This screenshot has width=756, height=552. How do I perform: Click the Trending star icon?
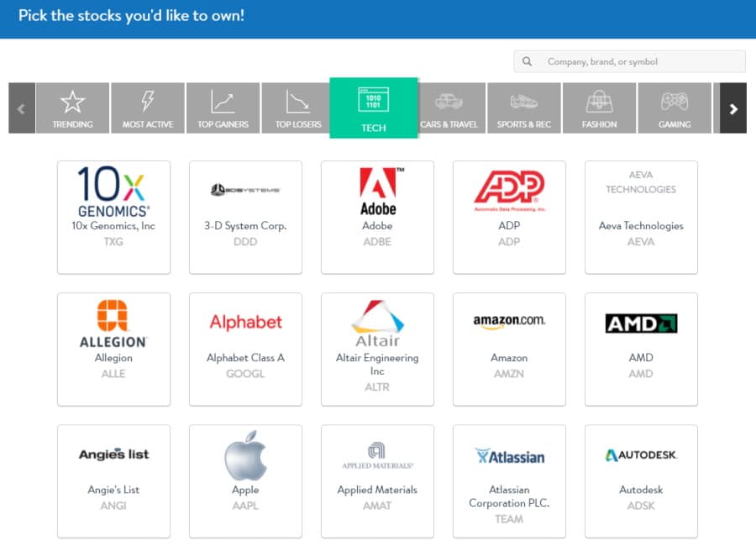[72, 102]
